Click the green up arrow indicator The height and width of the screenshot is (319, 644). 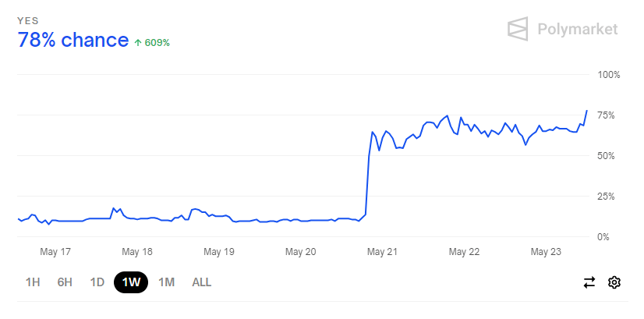(138, 42)
